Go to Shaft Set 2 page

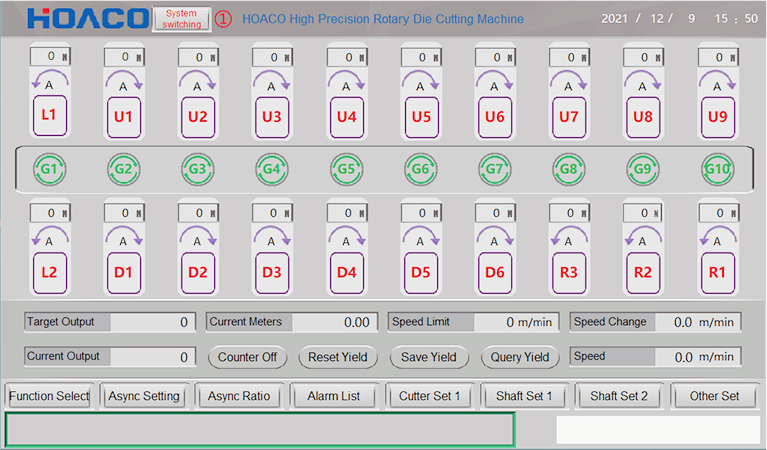click(x=619, y=396)
